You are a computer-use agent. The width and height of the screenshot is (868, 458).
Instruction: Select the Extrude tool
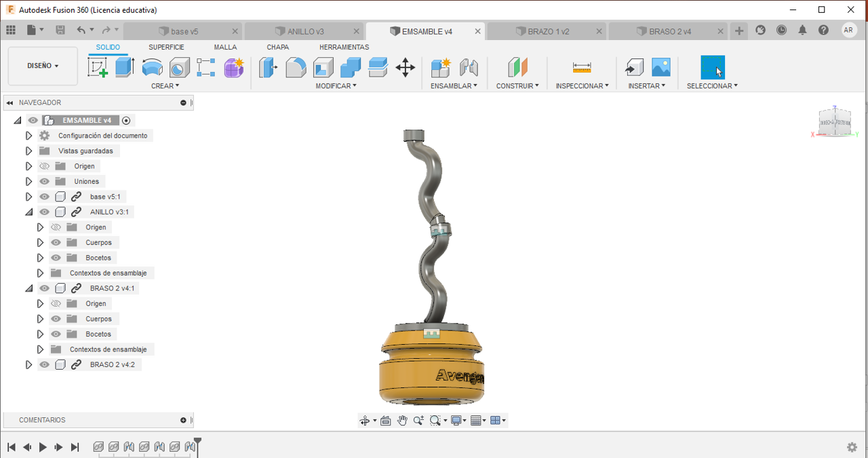(125, 67)
